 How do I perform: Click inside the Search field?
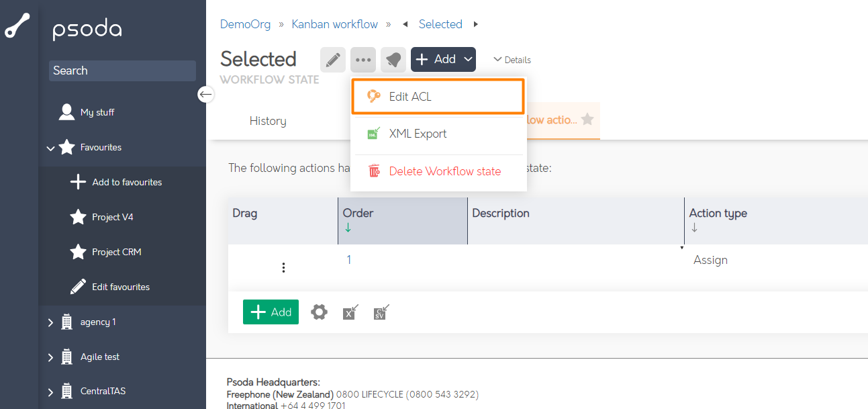[x=122, y=71]
